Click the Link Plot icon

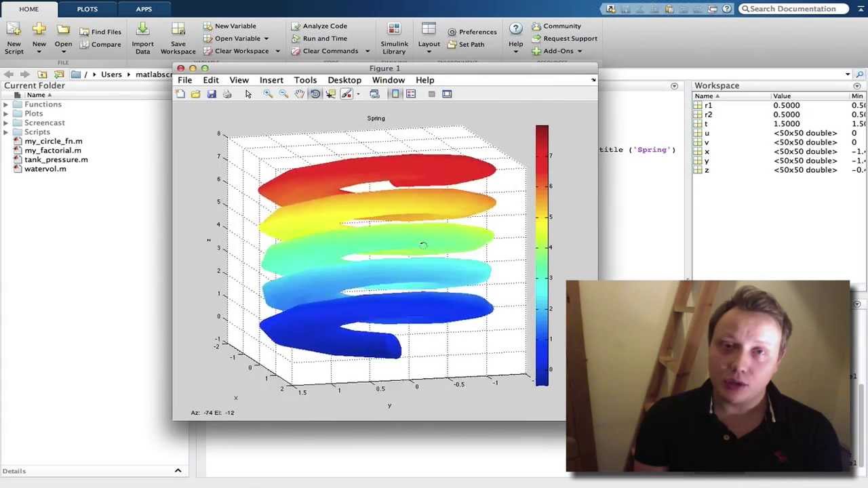point(374,94)
